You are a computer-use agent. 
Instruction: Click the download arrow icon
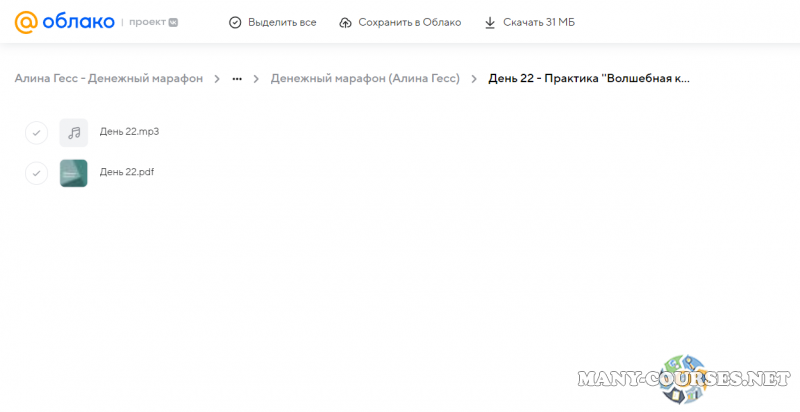pyautogui.click(x=490, y=22)
